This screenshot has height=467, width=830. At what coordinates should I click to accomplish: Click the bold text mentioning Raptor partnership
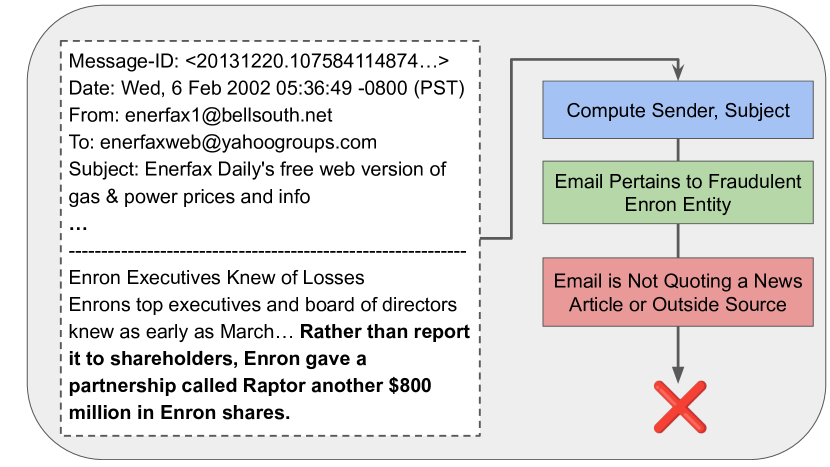(x=269, y=372)
